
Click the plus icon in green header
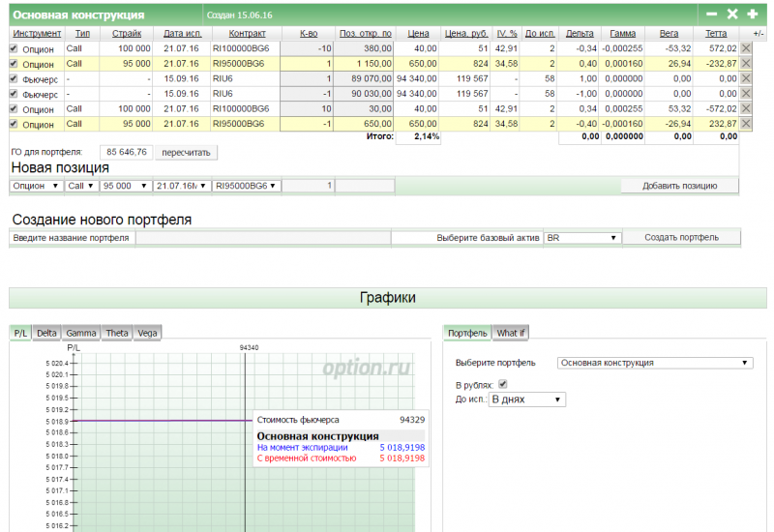tap(752, 15)
